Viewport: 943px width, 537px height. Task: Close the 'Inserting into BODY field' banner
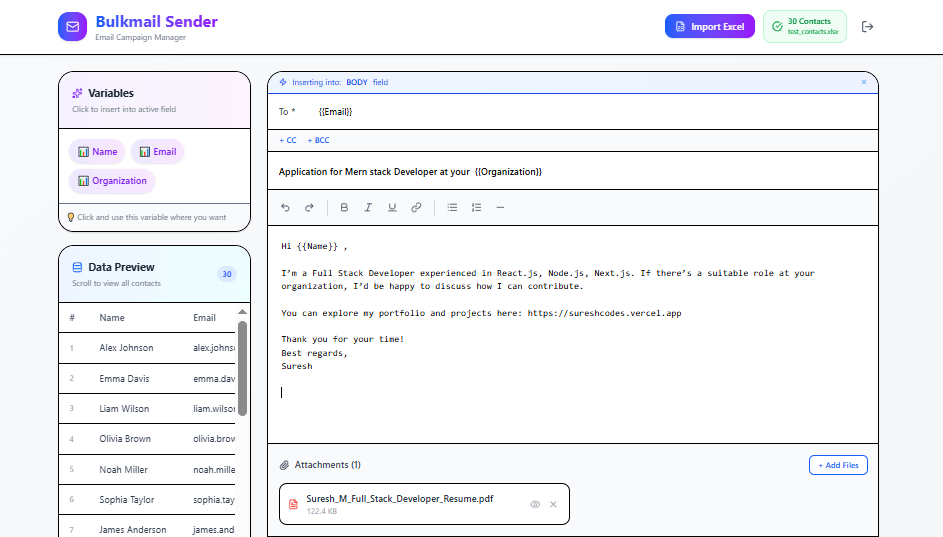[864, 82]
